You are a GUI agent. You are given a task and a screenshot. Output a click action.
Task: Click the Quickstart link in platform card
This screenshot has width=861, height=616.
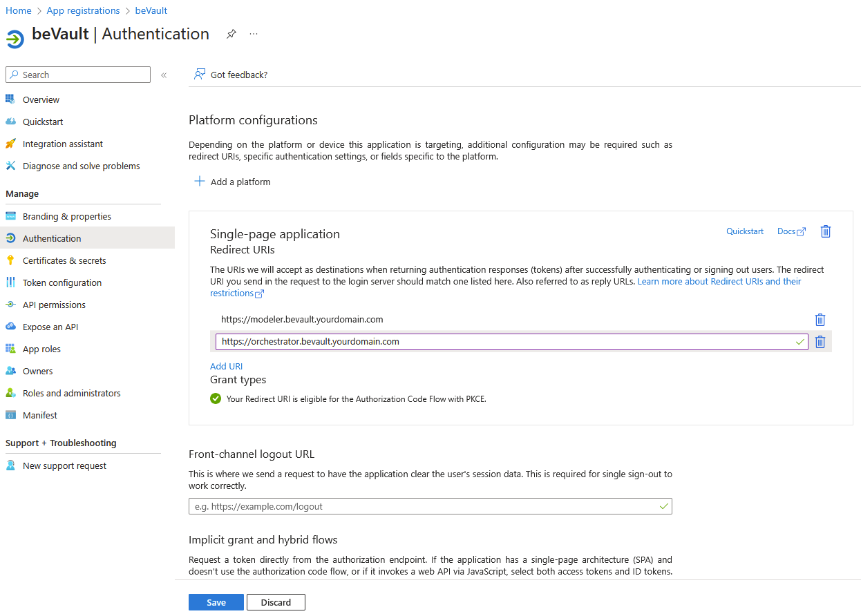pos(744,231)
